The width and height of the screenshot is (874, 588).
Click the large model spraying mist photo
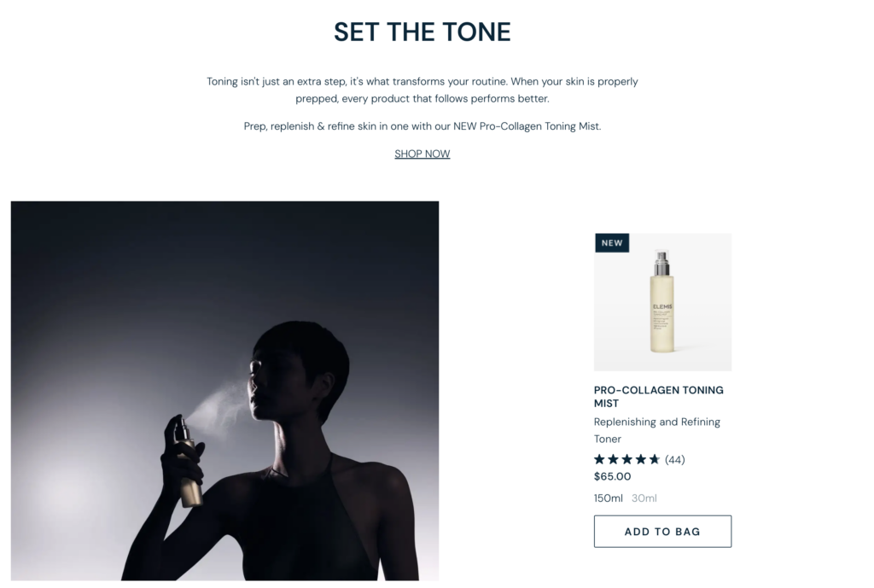click(224, 391)
